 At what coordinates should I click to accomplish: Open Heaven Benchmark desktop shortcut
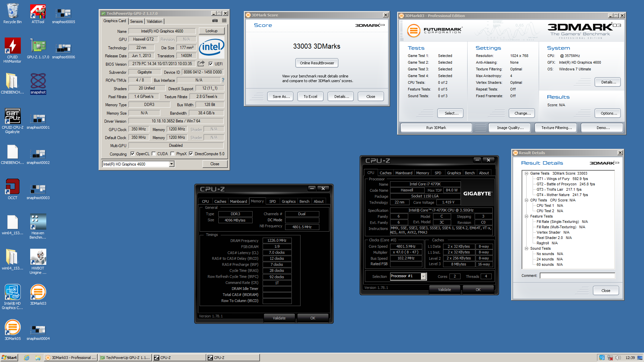click(x=38, y=226)
